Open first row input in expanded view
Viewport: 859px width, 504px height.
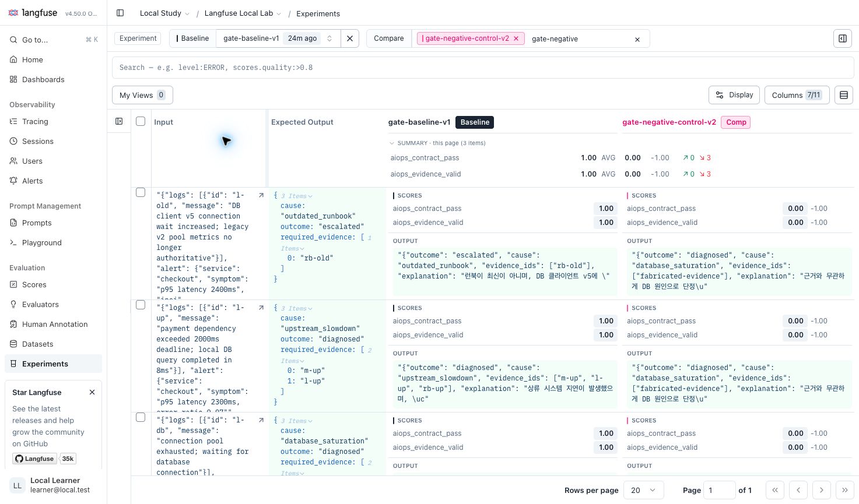tap(261, 196)
